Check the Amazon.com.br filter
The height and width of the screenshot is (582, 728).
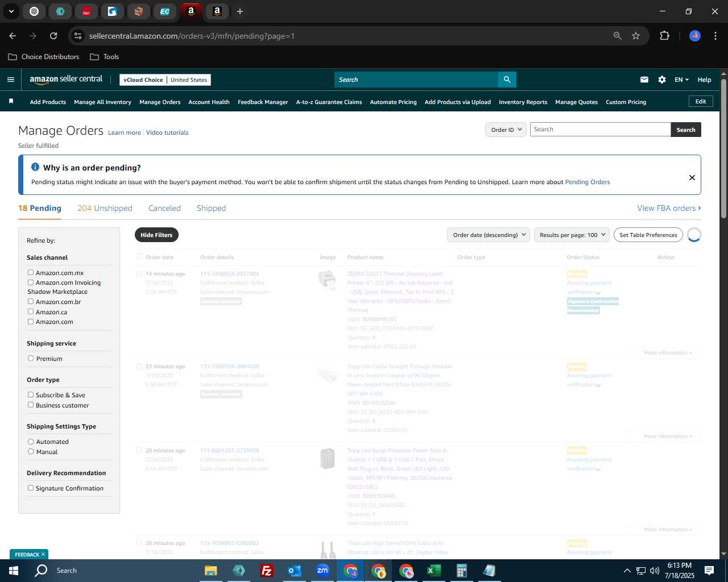31,301
